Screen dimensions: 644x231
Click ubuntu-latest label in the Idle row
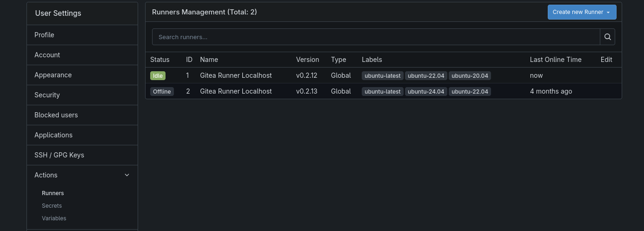[x=383, y=75]
